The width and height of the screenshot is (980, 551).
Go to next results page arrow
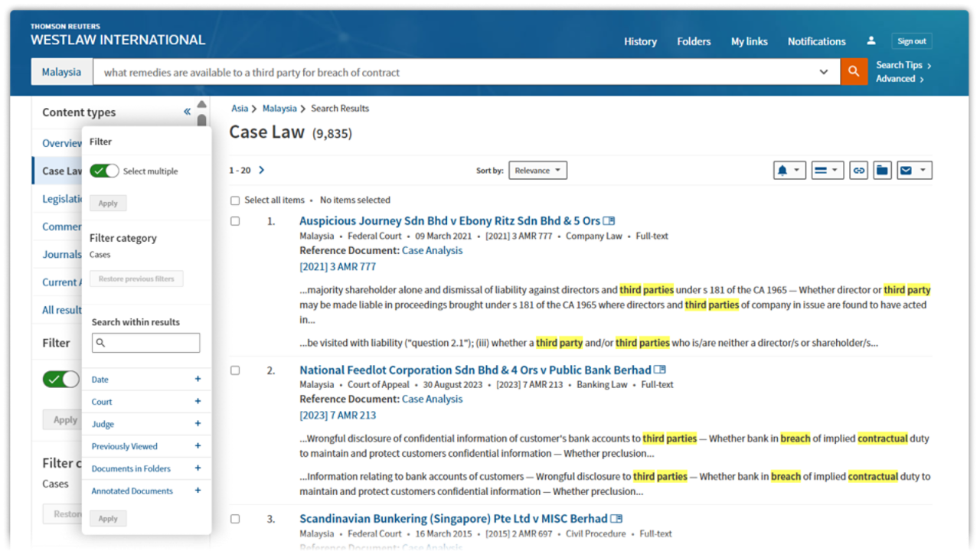point(262,170)
